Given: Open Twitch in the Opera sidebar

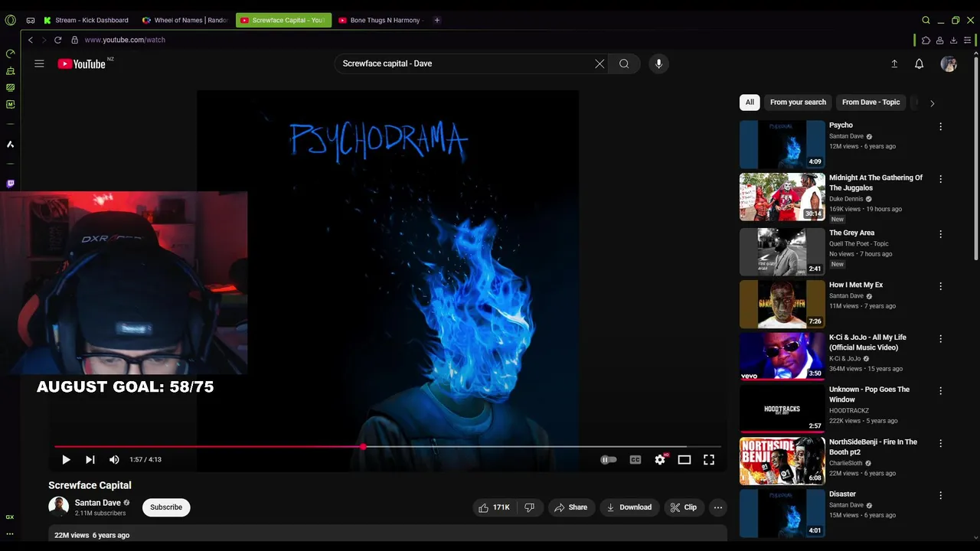Looking at the screenshot, I should [10, 184].
